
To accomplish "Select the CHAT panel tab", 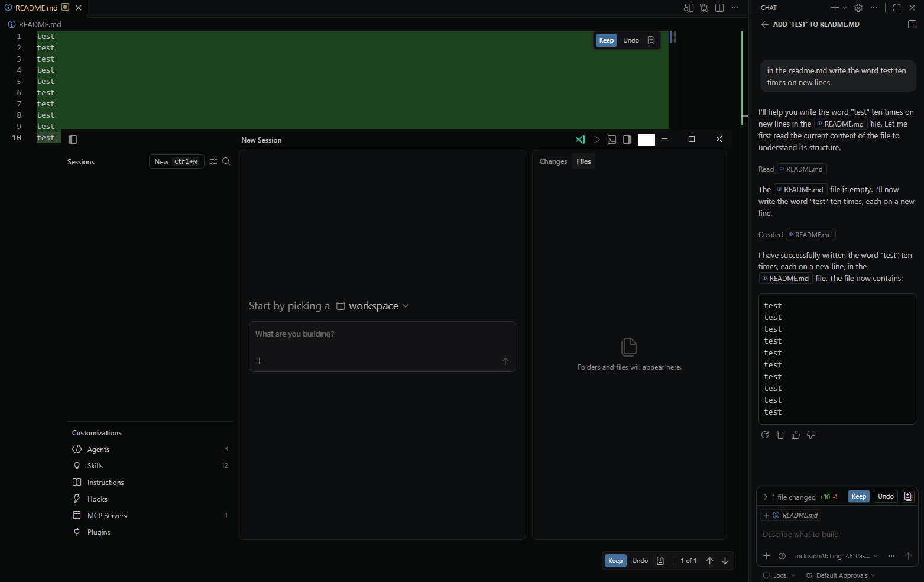I will pyautogui.click(x=769, y=8).
